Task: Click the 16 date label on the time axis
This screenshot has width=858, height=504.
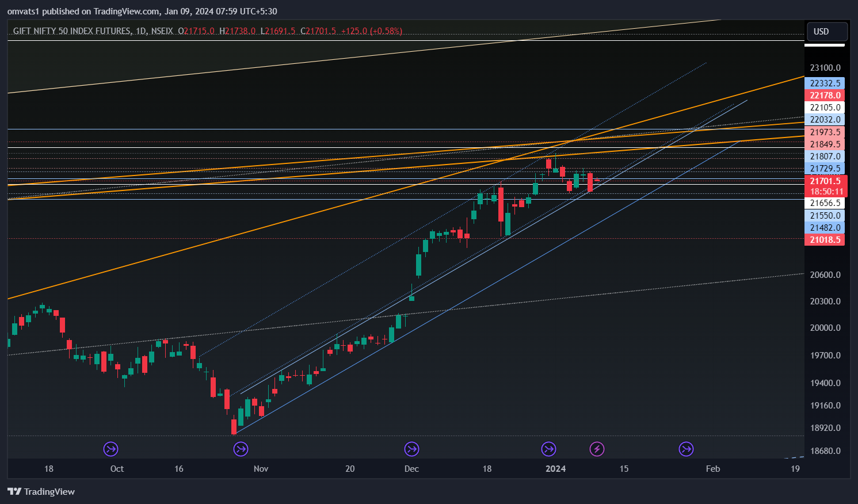Action: [179, 469]
